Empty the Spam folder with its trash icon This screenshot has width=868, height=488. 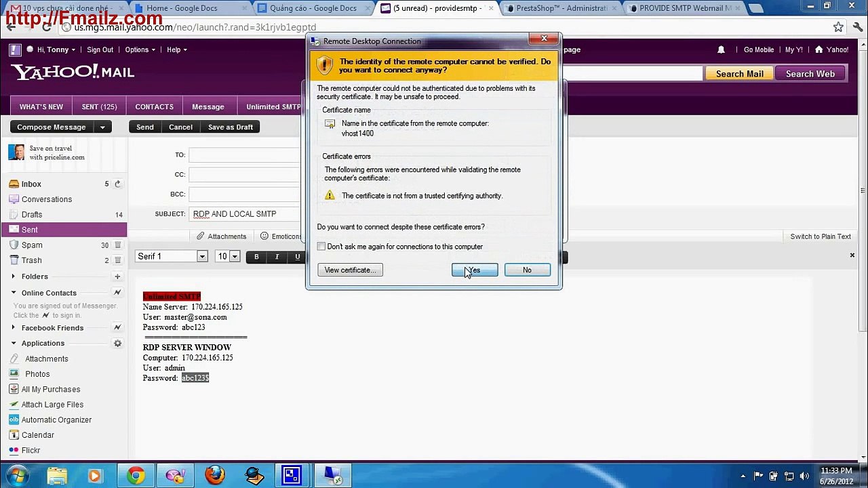point(117,245)
